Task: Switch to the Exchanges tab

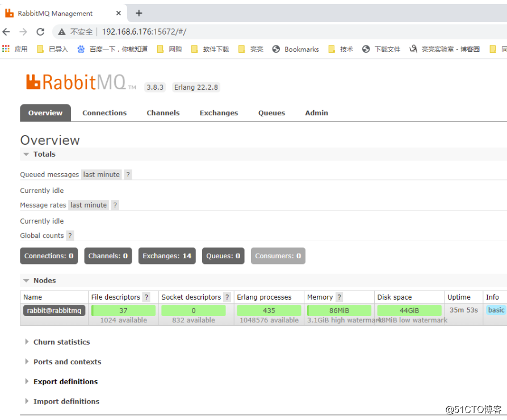Action: 219,113
